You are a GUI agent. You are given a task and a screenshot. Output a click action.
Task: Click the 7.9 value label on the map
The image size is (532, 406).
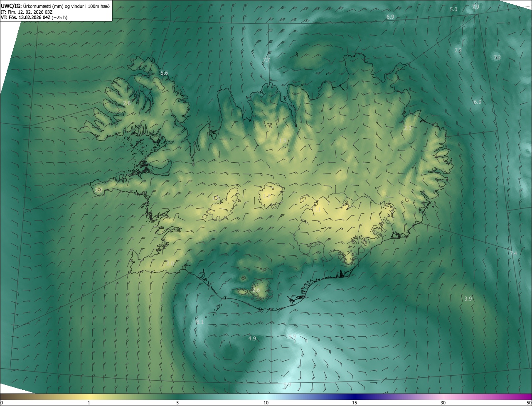coord(476,7)
